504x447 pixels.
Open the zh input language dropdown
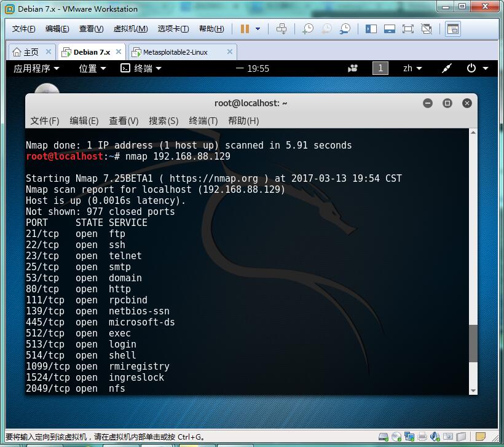(x=412, y=68)
